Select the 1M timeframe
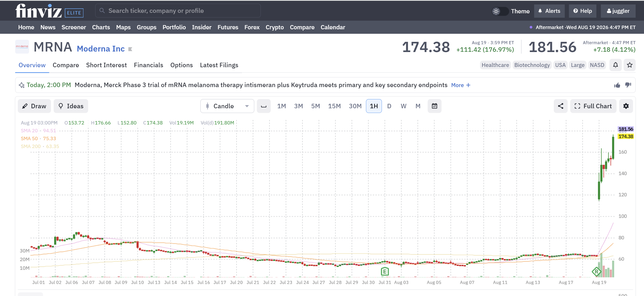Viewport: 644px width, 296px height. pyautogui.click(x=281, y=106)
